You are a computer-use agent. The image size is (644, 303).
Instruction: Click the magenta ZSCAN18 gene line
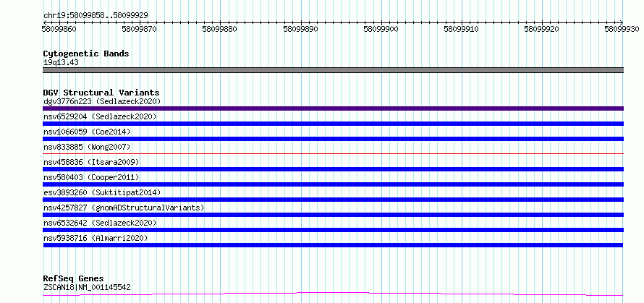tap(333, 294)
